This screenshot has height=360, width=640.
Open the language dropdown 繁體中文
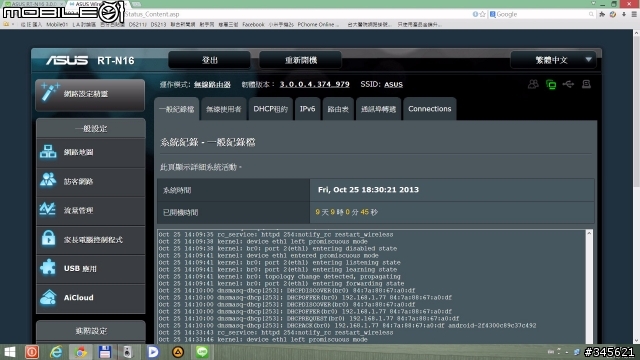point(553,60)
